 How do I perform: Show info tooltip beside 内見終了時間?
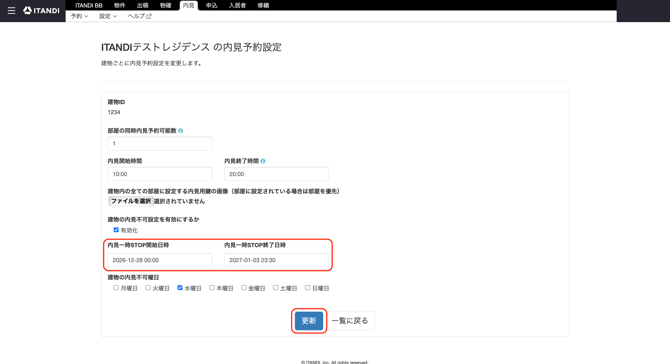[263, 161]
